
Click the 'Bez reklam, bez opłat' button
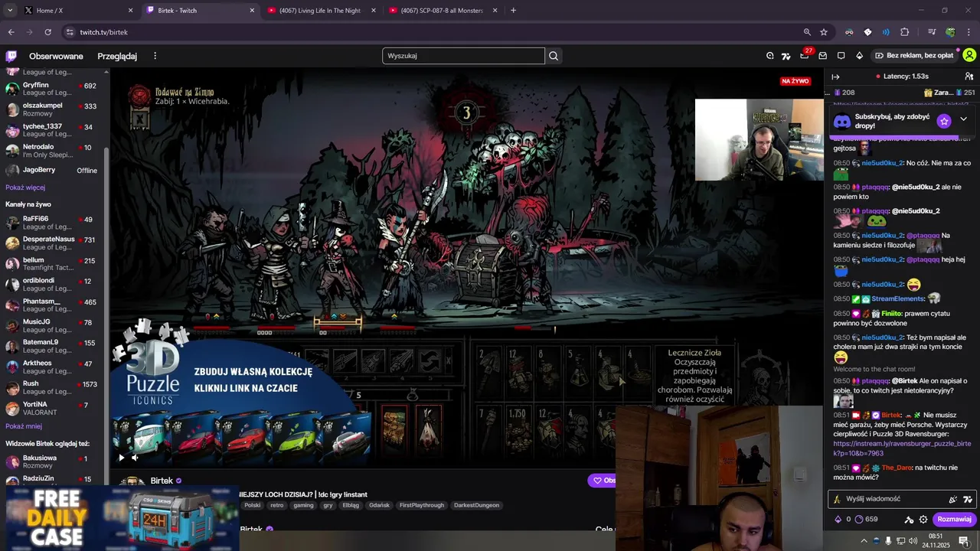pyautogui.click(x=915, y=56)
